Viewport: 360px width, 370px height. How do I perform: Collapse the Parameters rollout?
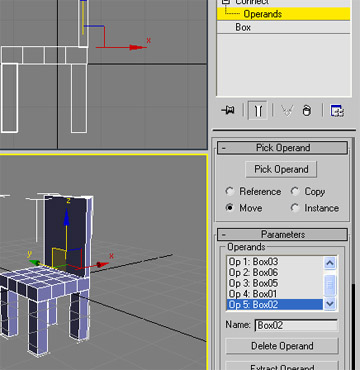click(283, 234)
